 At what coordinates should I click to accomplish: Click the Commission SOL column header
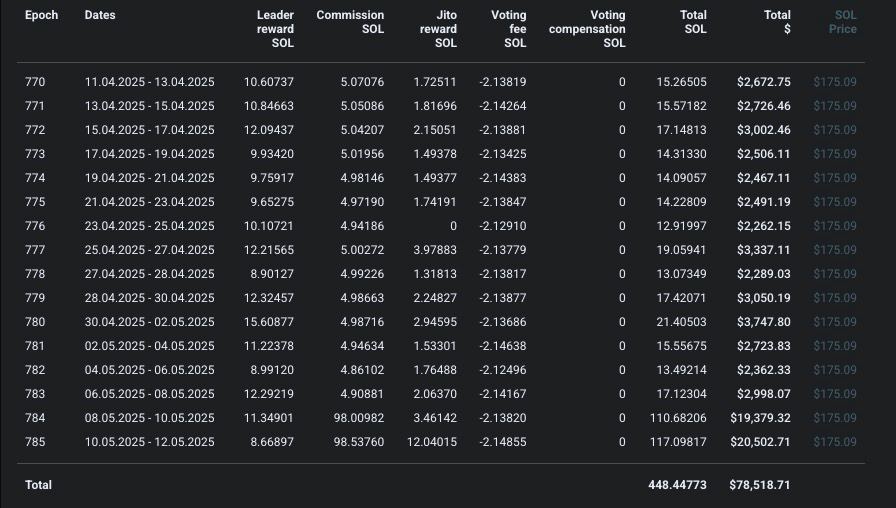coord(350,22)
